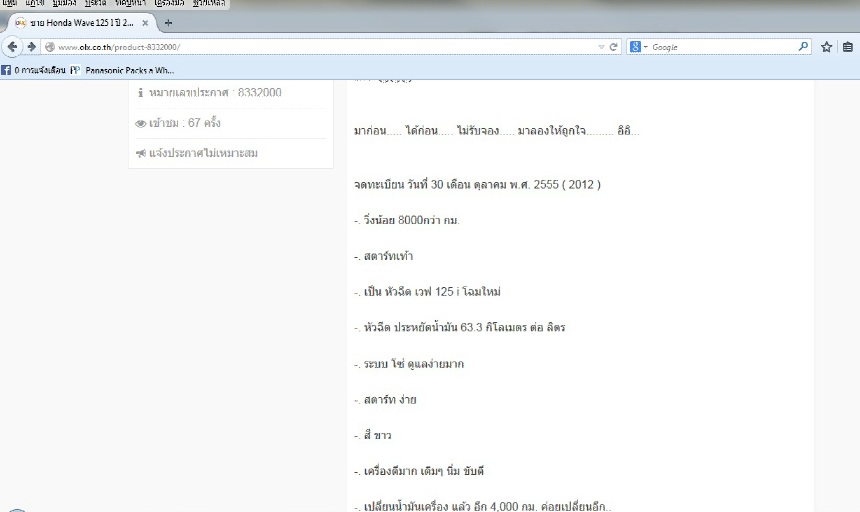Viewport: 860px width, 512px height.
Task: Open the มุมมอง (View) menu
Action: coord(64,3)
